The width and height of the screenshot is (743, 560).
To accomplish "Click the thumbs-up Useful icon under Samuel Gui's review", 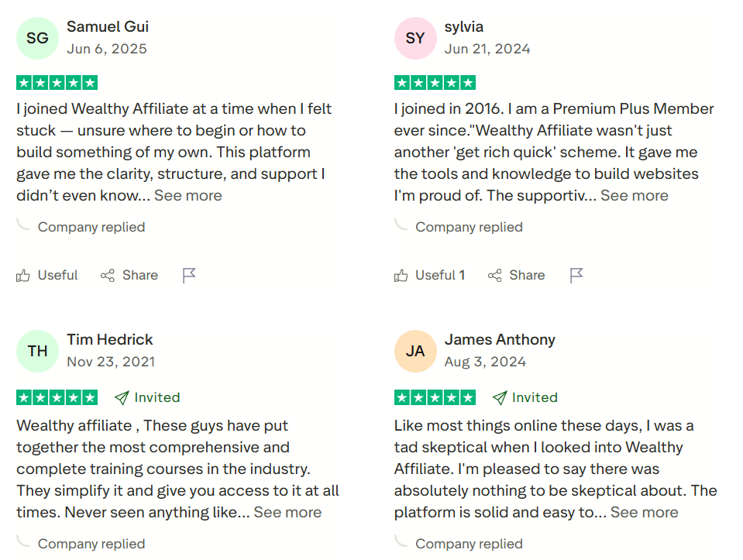I will pos(24,275).
